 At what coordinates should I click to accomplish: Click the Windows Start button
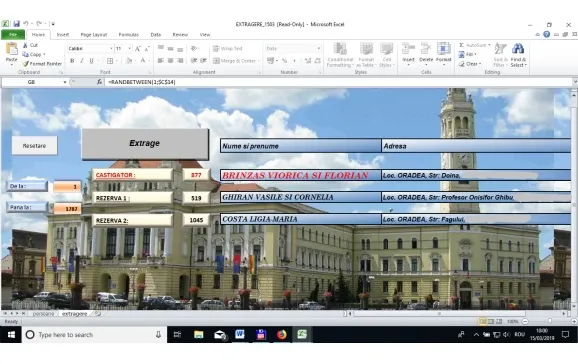[x=11, y=334]
